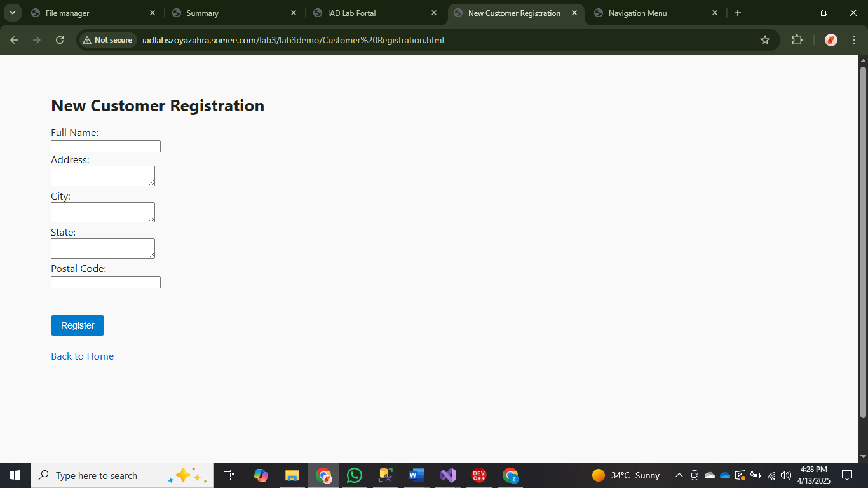
Task: Open the notification center icon
Action: pos(847,475)
